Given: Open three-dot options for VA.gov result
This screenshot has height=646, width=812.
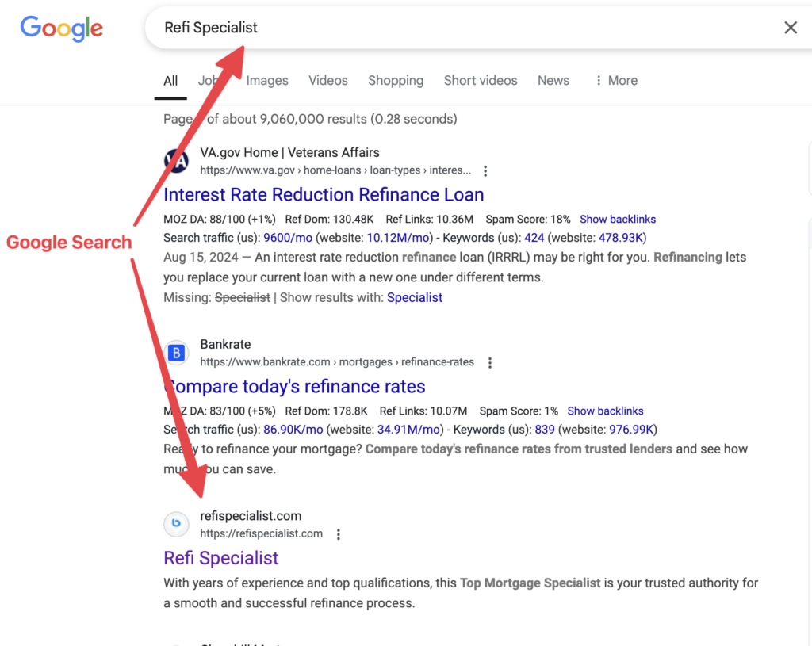Looking at the screenshot, I should tap(485, 170).
